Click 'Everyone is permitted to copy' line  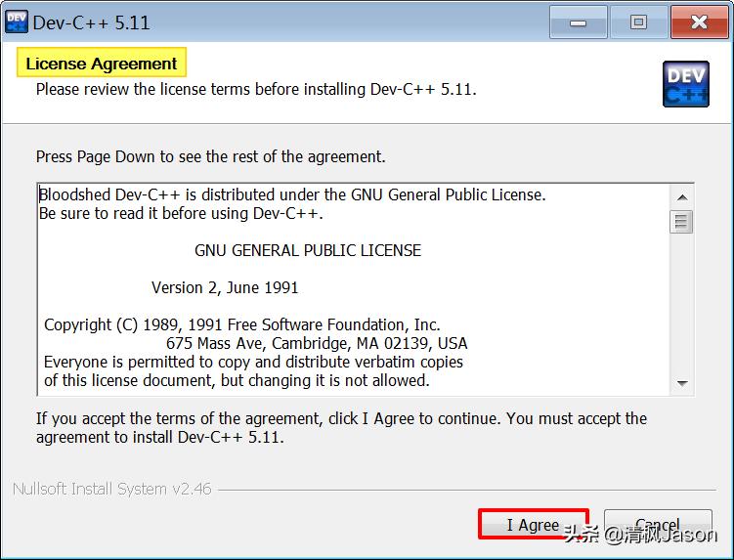pyautogui.click(x=253, y=362)
